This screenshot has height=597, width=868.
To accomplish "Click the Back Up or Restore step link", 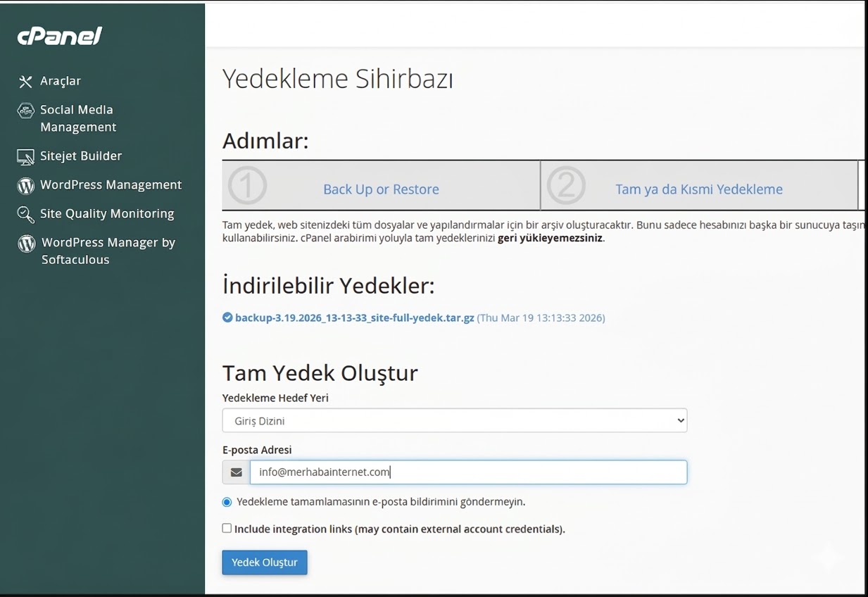I will (381, 189).
